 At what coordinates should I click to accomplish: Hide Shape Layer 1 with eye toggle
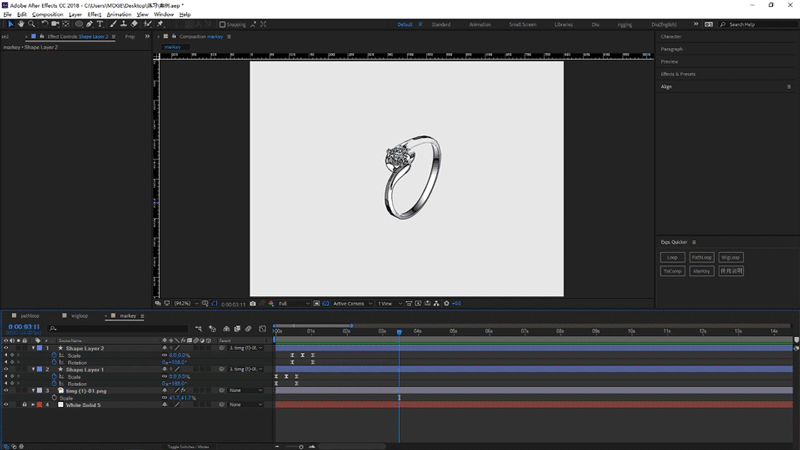[x=6, y=369]
